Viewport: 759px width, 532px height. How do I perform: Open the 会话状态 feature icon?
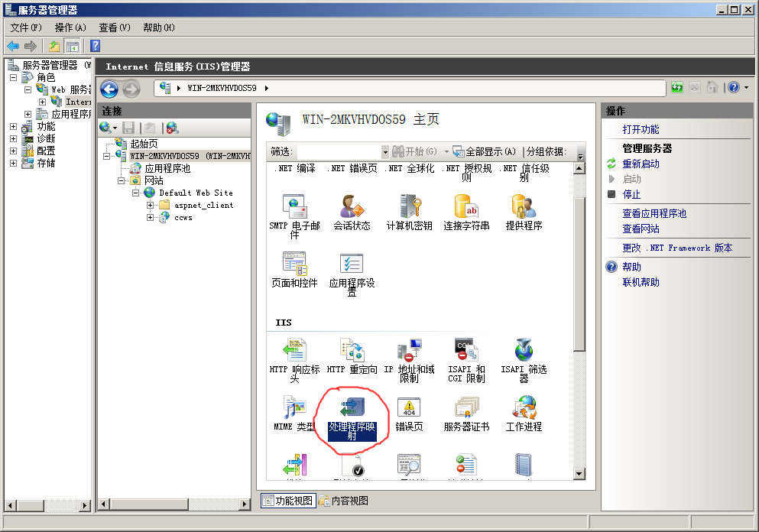pyautogui.click(x=352, y=207)
